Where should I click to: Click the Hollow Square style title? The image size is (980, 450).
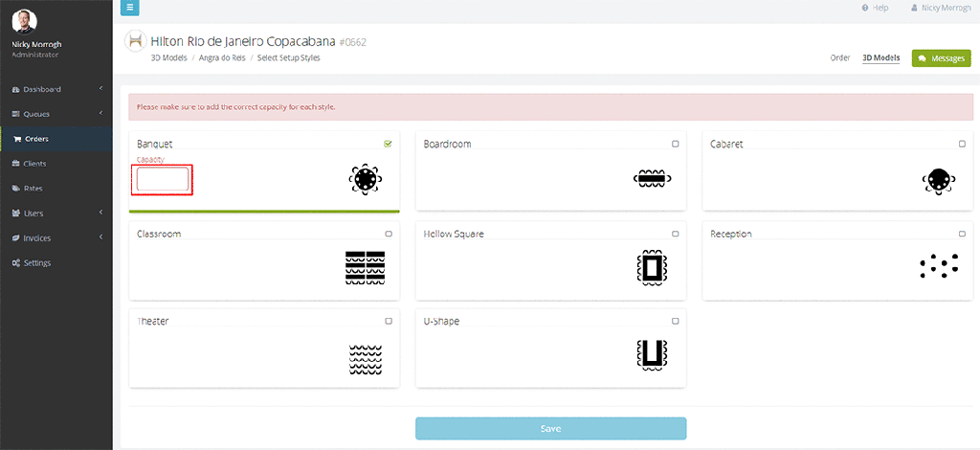click(453, 235)
